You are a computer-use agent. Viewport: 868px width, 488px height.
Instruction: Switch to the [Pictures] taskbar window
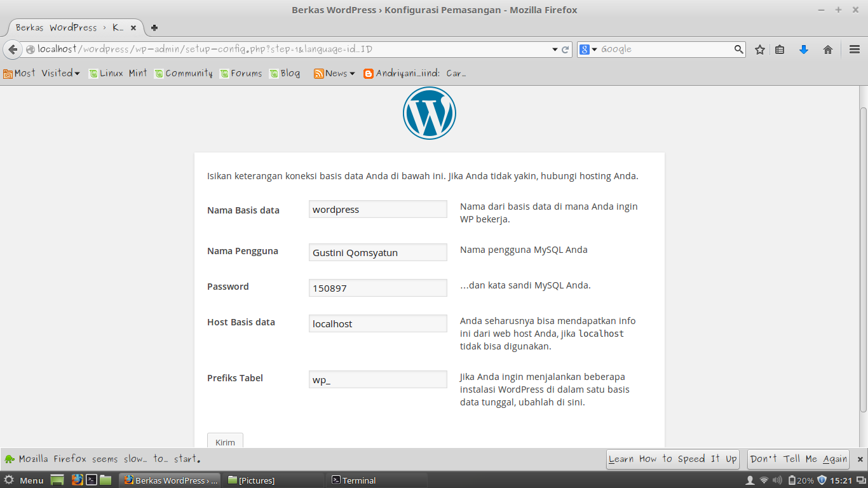pyautogui.click(x=275, y=480)
